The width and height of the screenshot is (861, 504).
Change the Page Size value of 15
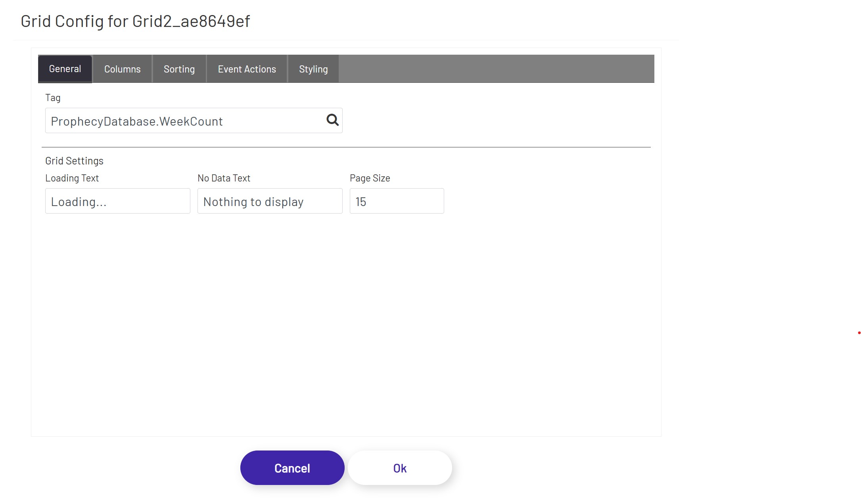pyautogui.click(x=396, y=201)
